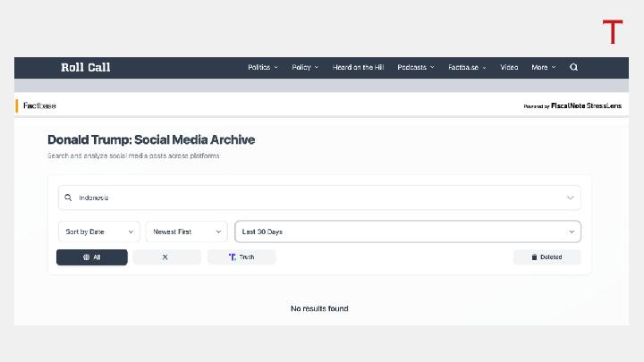
Task: Open the Newest First dropdown
Action: (x=187, y=232)
